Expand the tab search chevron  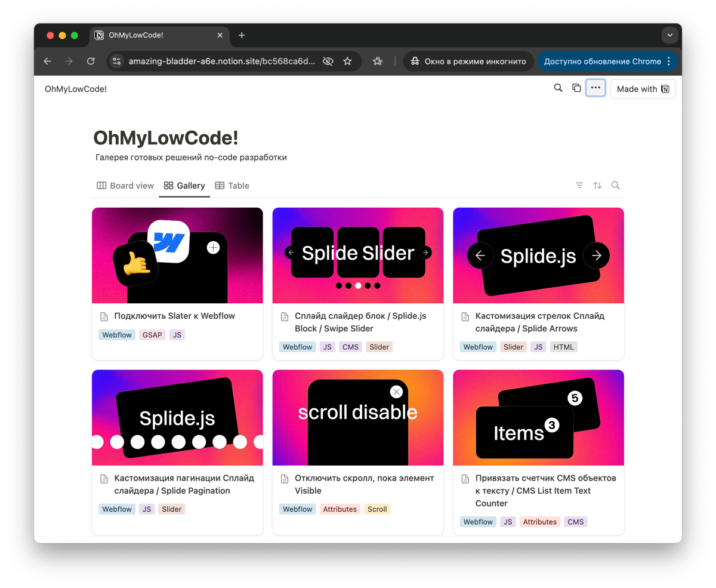(669, 35)
